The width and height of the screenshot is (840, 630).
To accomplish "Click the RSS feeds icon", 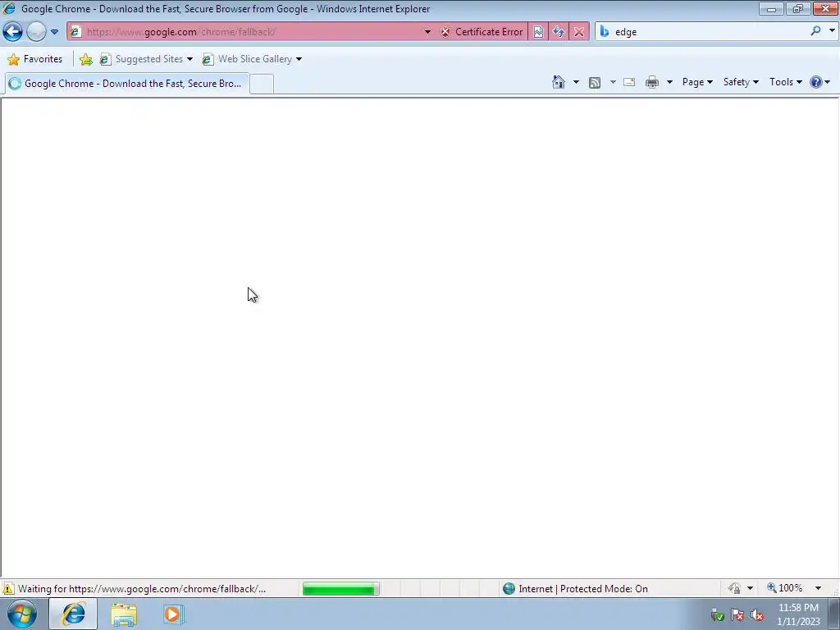I will [x=595, y=82].
